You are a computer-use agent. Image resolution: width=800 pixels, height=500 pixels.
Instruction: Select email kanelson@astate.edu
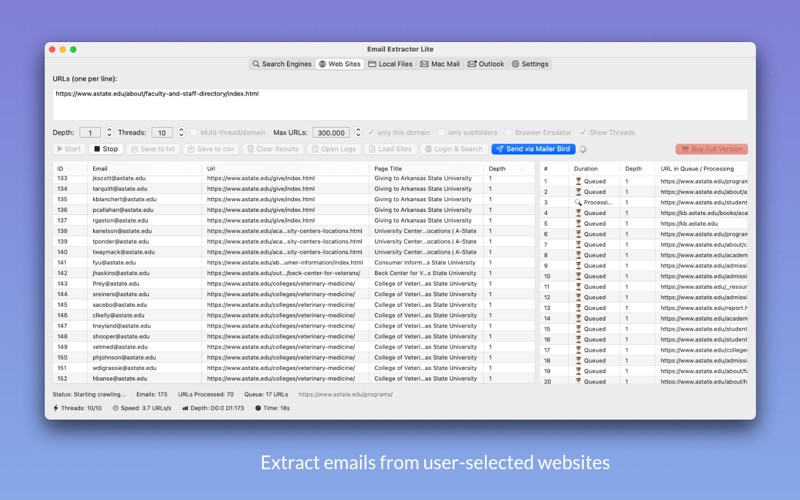tap(122, 231)
